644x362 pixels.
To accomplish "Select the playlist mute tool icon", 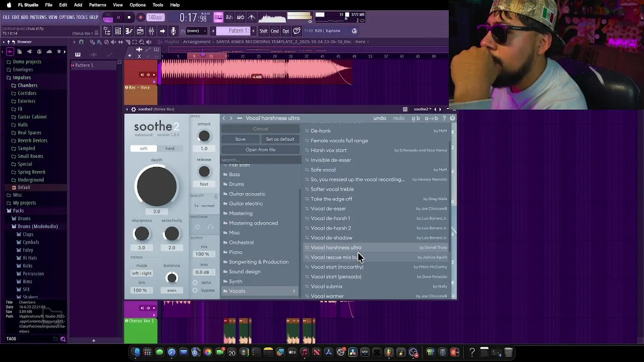I will pos(113,42).
